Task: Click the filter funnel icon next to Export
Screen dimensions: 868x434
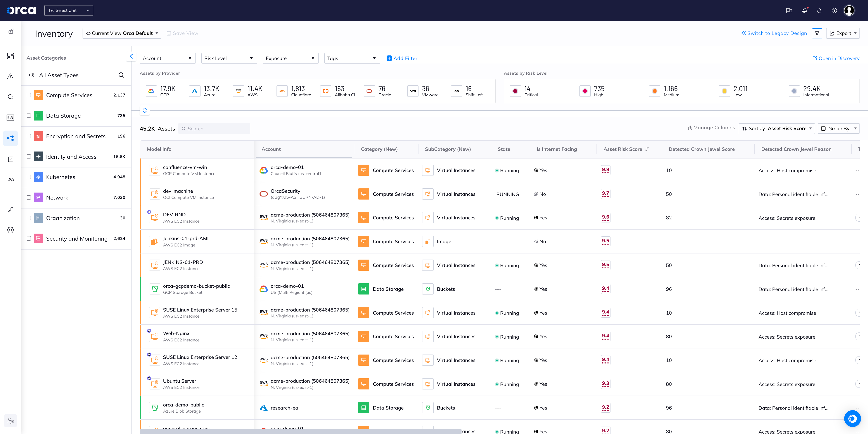Action: click(x=817, y=33)
